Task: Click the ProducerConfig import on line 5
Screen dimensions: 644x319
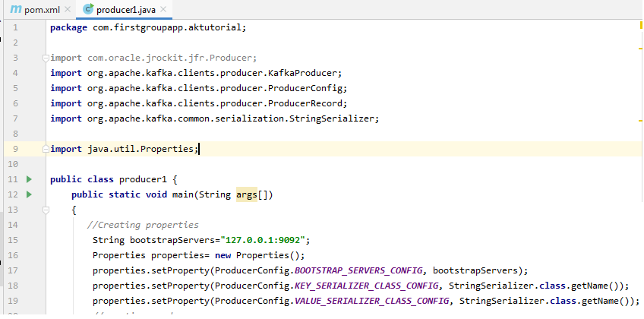Action: tap(199, 88)
